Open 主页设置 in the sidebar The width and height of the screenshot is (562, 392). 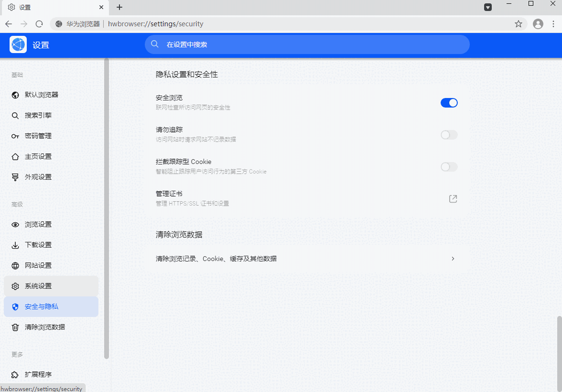coord(38,156)
